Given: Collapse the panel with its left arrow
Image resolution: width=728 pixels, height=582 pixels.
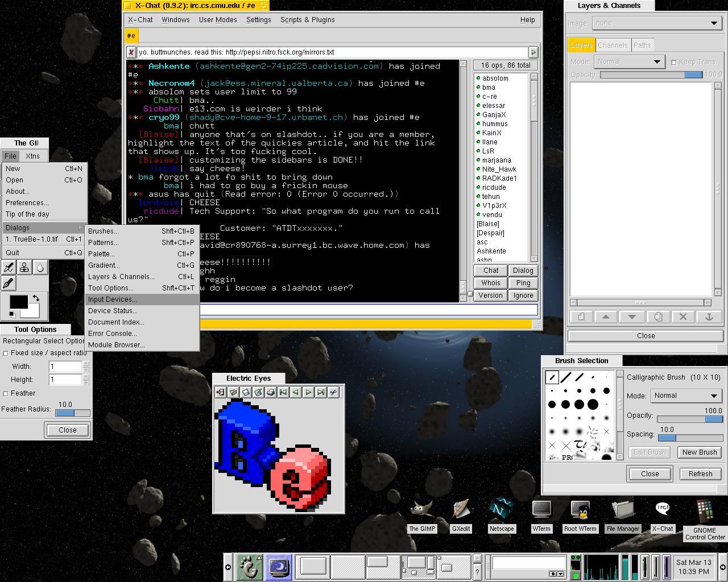Looking at the screenshot, I should 228,567.
